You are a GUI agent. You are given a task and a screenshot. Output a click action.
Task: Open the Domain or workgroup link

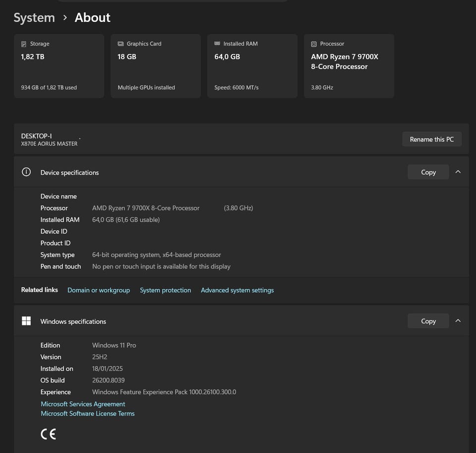(x=99, y=290)
